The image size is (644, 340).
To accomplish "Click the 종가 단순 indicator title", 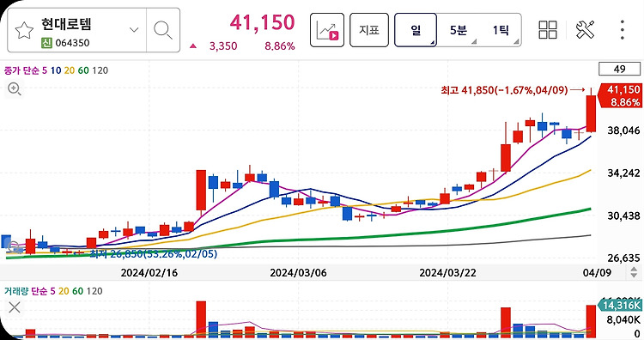I will [21, 70].
